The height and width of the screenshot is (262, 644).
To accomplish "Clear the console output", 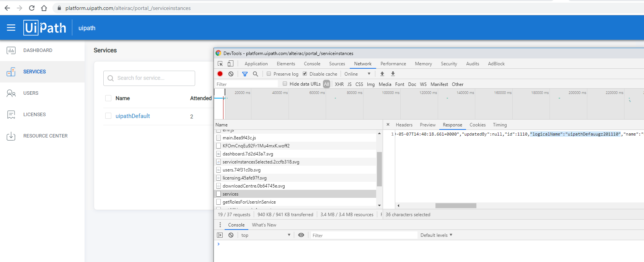I will (x=231, y=235).
